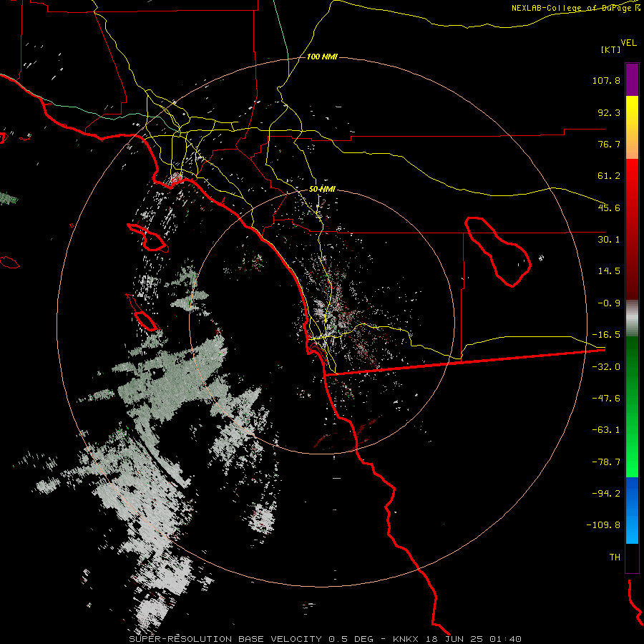
Task: Select the -94.2 scale value
Action: pyautogui.click(x=606, y=493)
